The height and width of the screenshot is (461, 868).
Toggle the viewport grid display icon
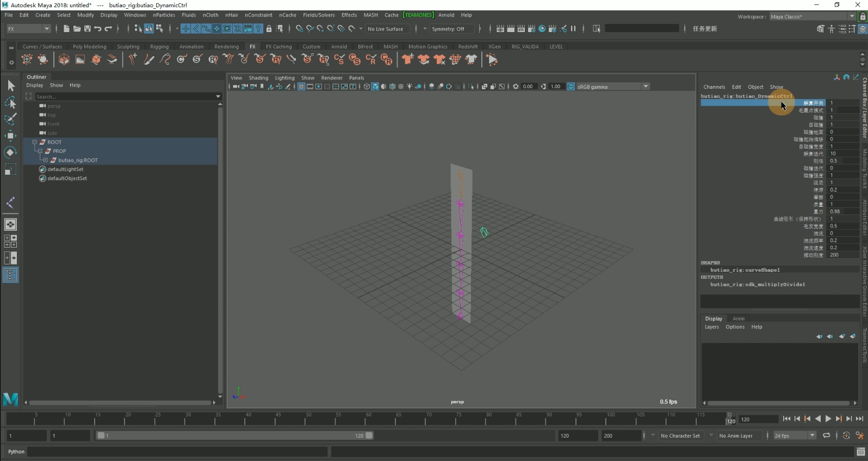[x=301, y=87]
